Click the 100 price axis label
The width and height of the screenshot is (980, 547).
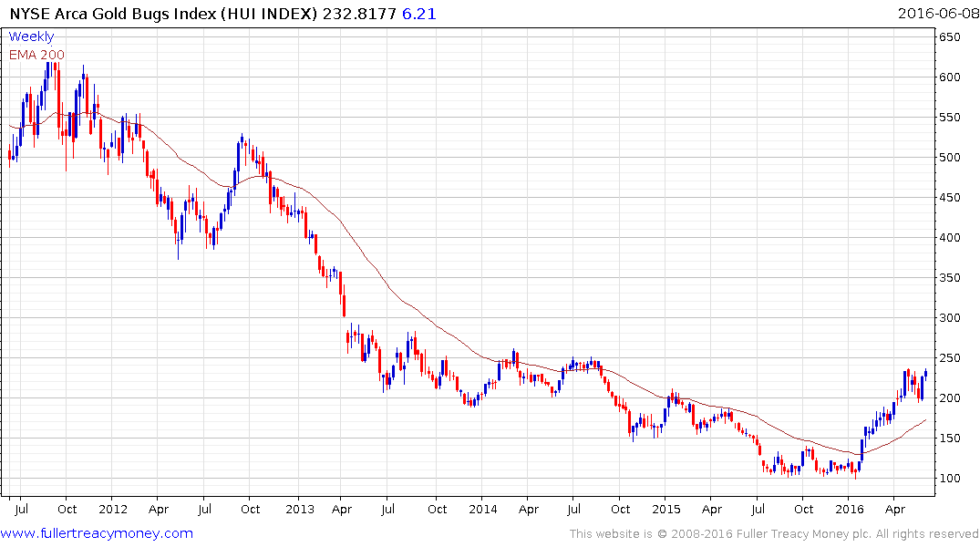coord(949,479)
